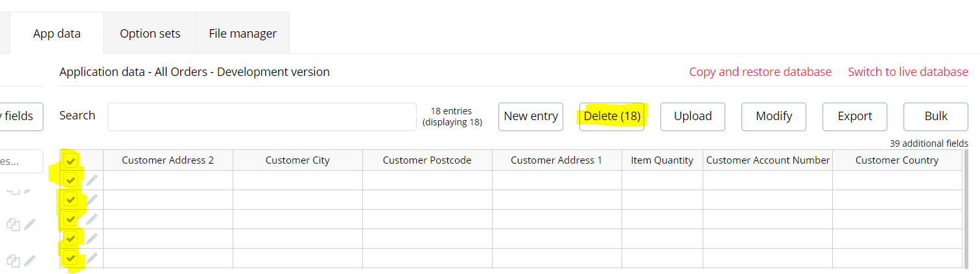The width and height of the screenshot is (980, 274).
Task: Click the middle copy icon in left sidebar
Action: (x=13, y=225)
